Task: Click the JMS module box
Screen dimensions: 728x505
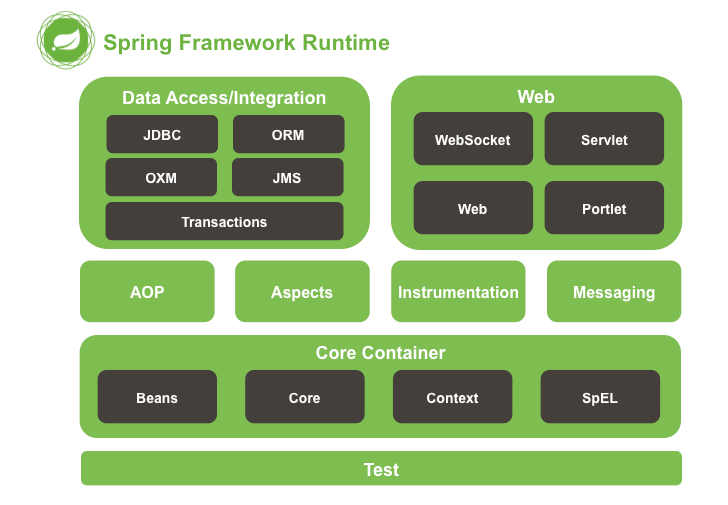Action: coord(287,177)
